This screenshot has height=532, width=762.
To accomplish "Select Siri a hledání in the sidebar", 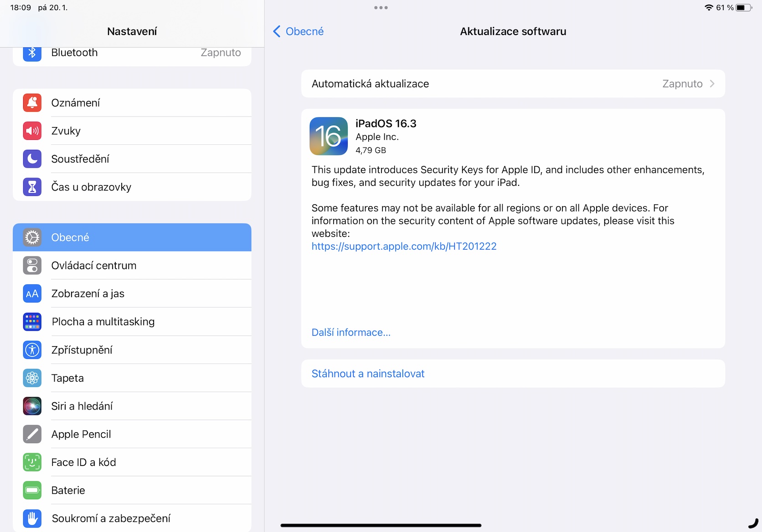I will tap(132, 406).
